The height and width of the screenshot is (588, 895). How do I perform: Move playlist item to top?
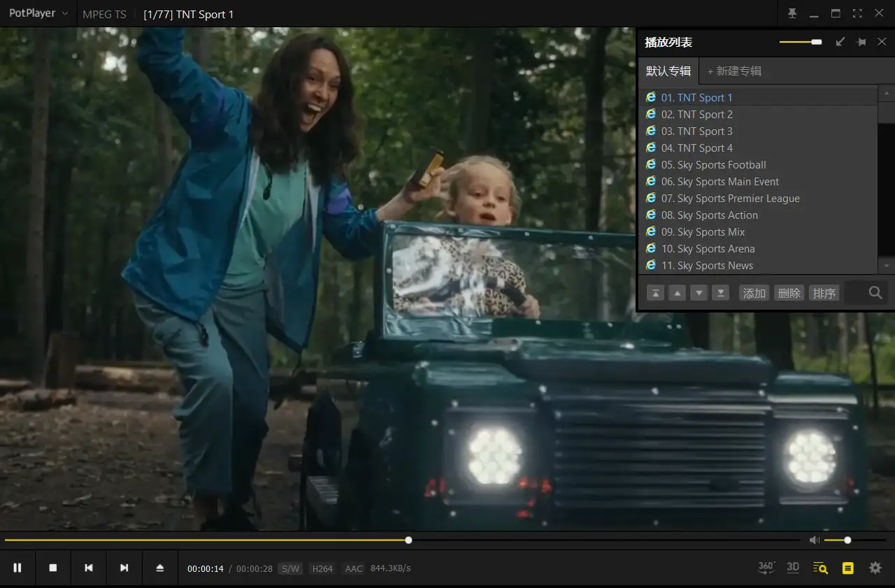click(x=656, y=293)
